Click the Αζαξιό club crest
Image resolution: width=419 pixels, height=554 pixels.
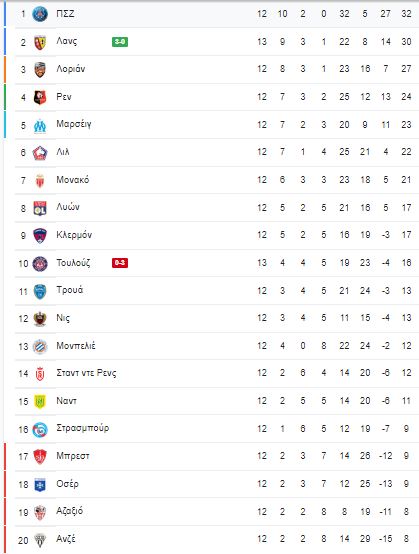(40, 512)
